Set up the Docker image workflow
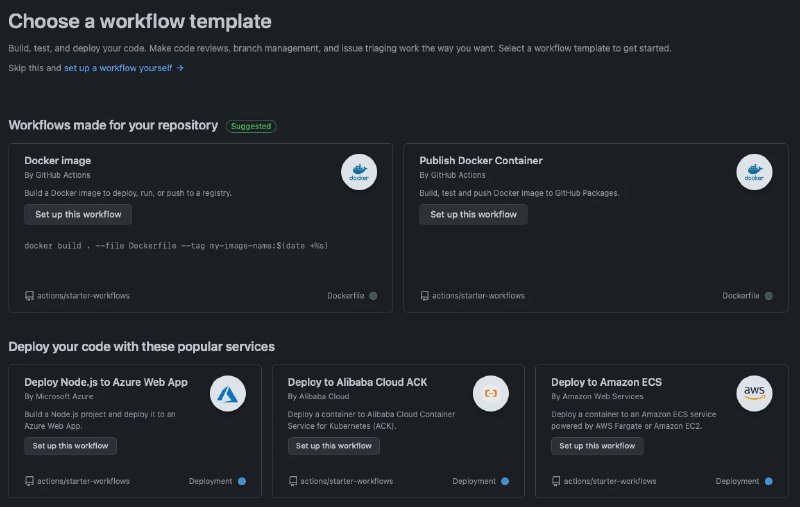Screen dimensions: 800x507 (x=78, y=214)
